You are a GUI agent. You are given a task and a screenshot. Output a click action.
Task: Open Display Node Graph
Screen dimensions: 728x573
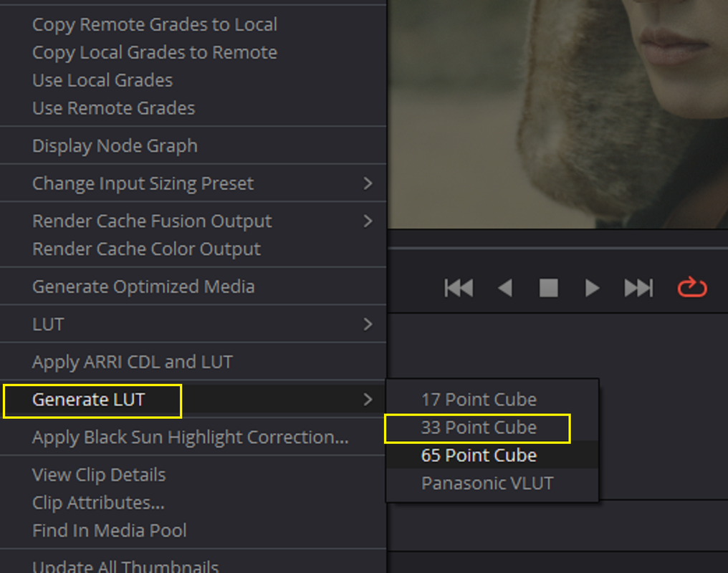(115, 145)
